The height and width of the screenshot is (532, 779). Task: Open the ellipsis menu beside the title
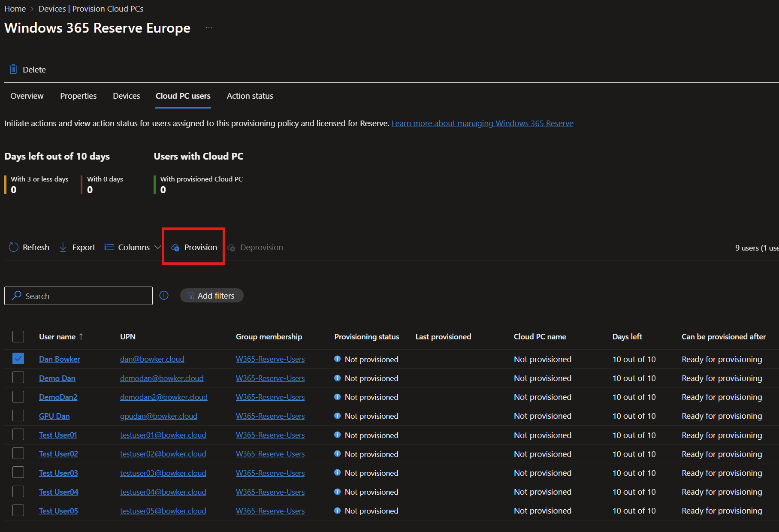(209, 28)
